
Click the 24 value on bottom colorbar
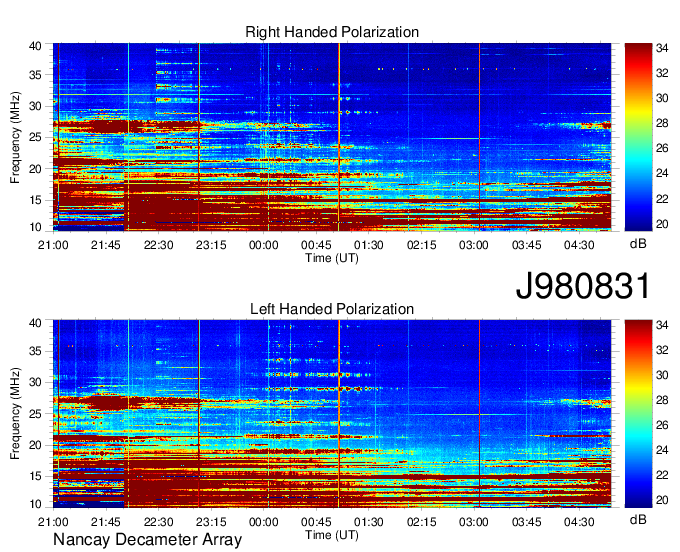click(x=662, y=450)
